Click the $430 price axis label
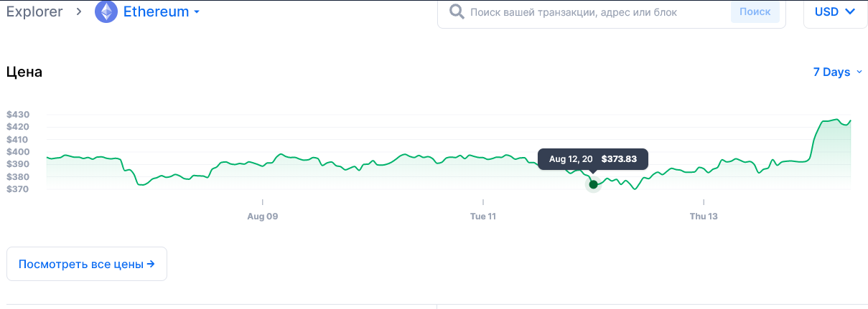Screen dimensions: 868x309 (x=17, y=115)
